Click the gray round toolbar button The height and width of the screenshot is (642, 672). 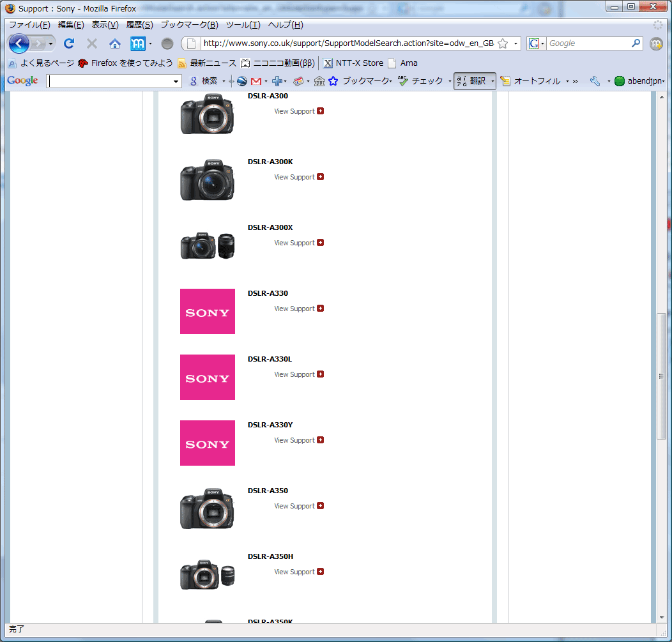coord(167,43)
